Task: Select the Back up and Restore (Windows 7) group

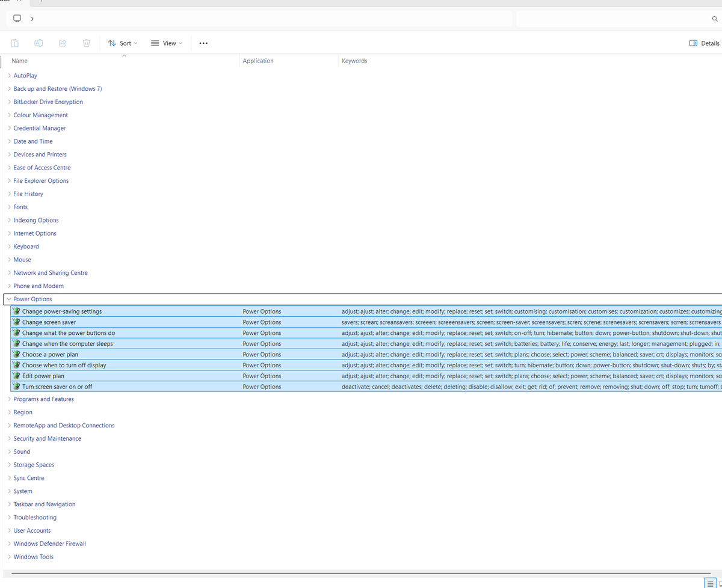Action: 58,89
